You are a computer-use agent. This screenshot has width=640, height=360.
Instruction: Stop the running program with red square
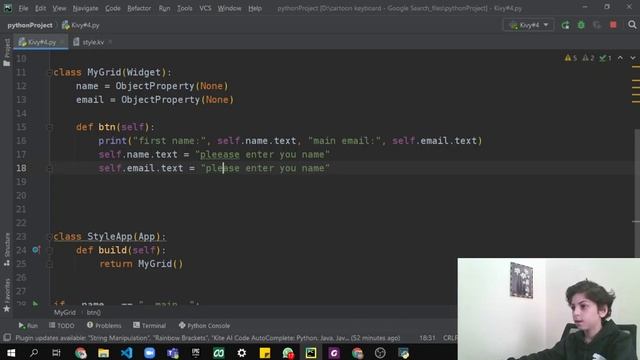click(x=613, y=25)
